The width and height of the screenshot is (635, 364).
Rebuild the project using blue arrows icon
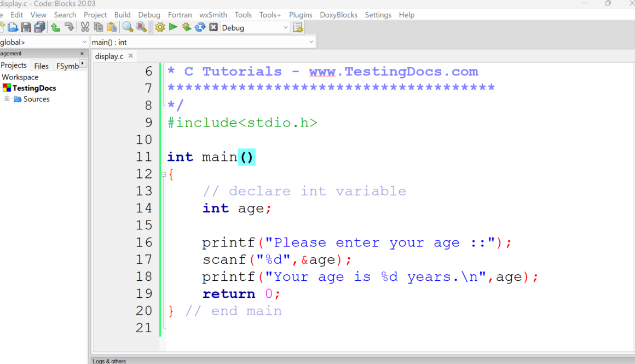pos(199,27)
